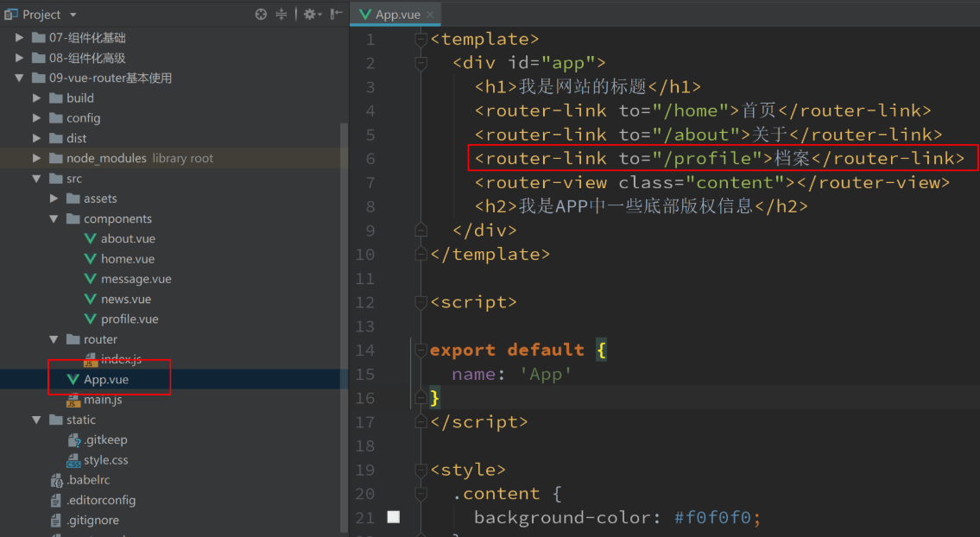Collapse the src folder

tap(36, 178)
